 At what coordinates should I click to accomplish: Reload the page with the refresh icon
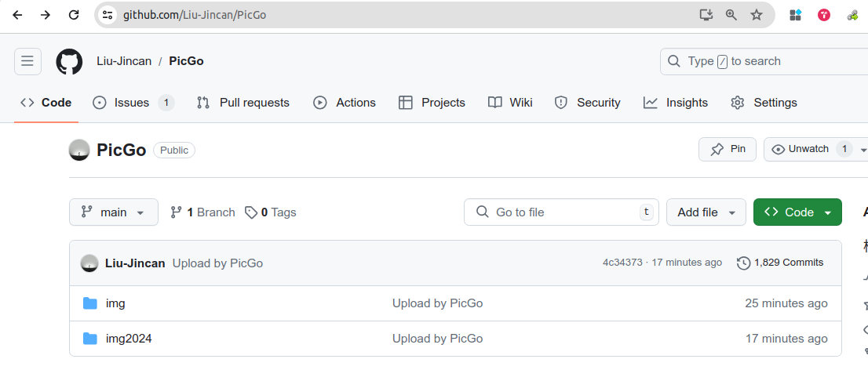pyautogui.click(x=74, y=15)
